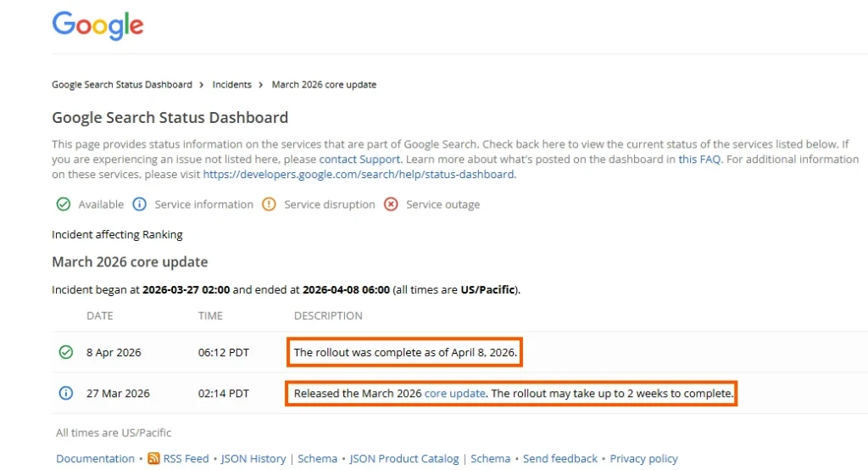Click the 06:12 PDT time cell
This screenshot has width=868, height=470.
(224, 353)
